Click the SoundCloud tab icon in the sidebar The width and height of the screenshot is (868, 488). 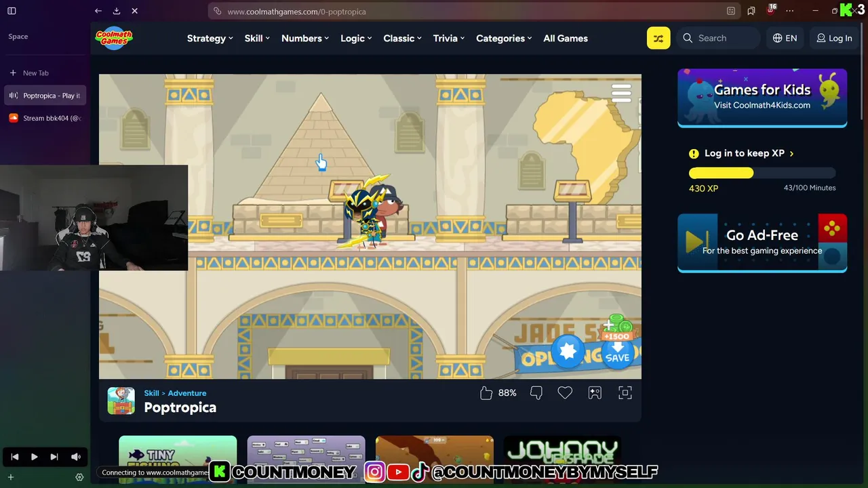click(x=13, y=118)
